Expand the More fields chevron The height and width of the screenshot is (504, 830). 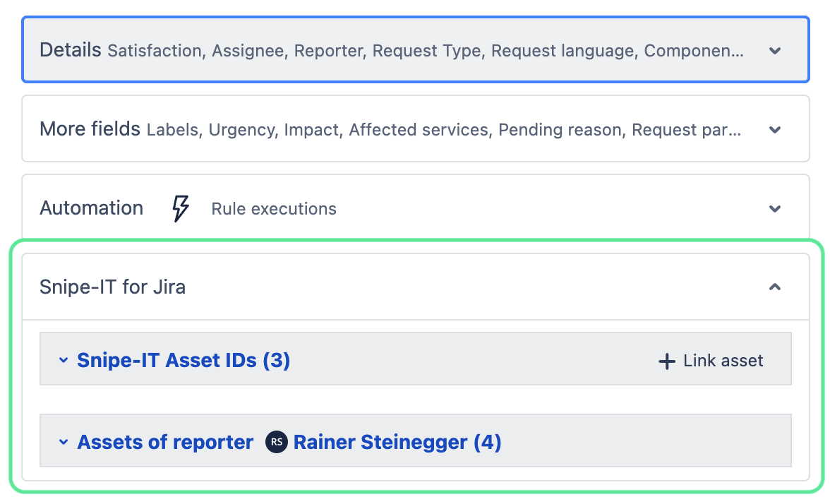point(775,130)
